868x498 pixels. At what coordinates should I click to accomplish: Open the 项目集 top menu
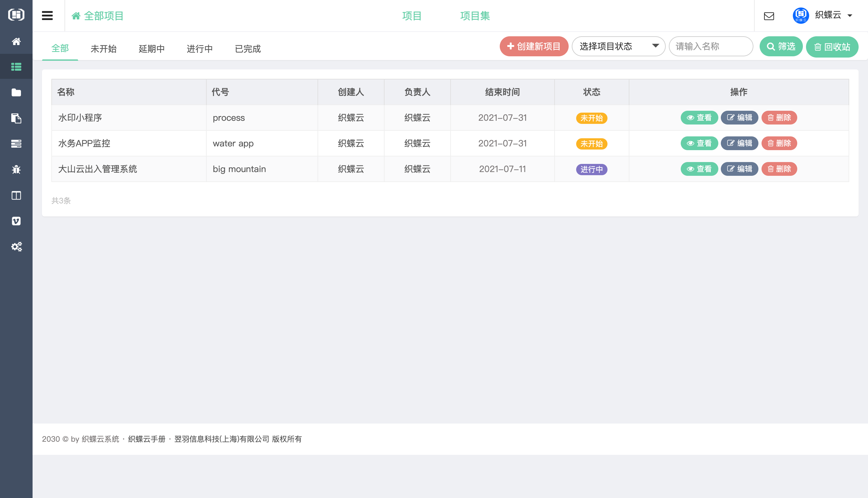click(x=475, y=16)
